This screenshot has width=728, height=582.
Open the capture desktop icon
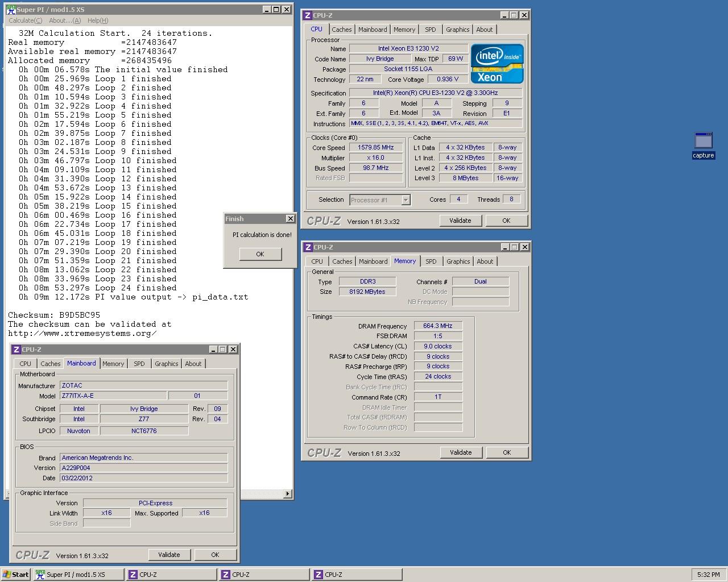click(x=703, y=145)
